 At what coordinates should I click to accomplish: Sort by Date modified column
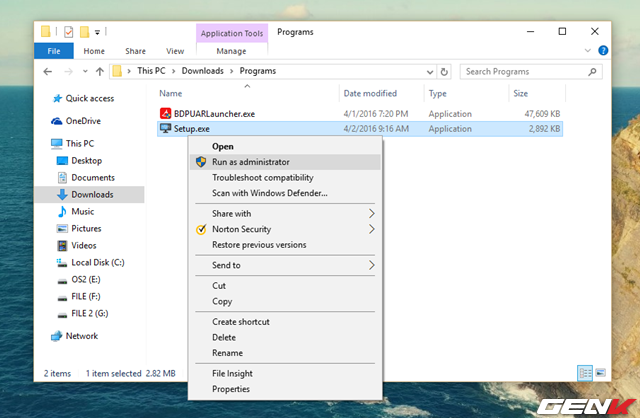[370, 93]
